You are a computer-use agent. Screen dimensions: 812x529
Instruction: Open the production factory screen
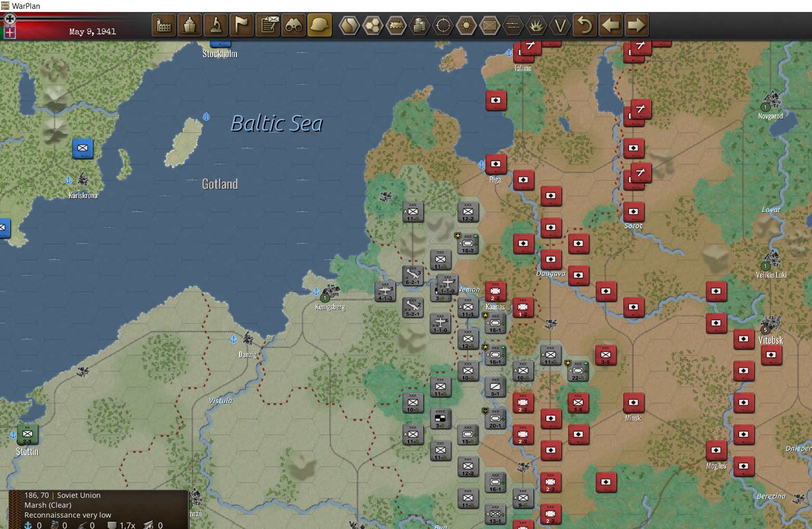click(164, 25)
